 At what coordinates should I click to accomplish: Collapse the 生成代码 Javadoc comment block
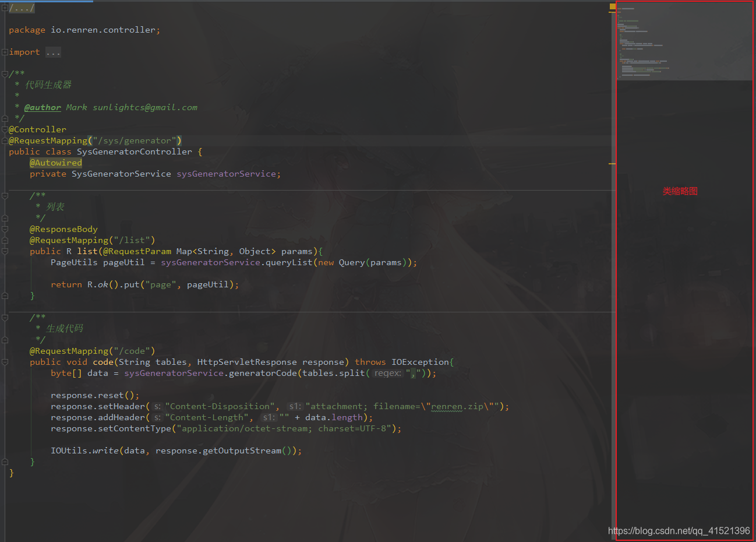tap(5, 318)
